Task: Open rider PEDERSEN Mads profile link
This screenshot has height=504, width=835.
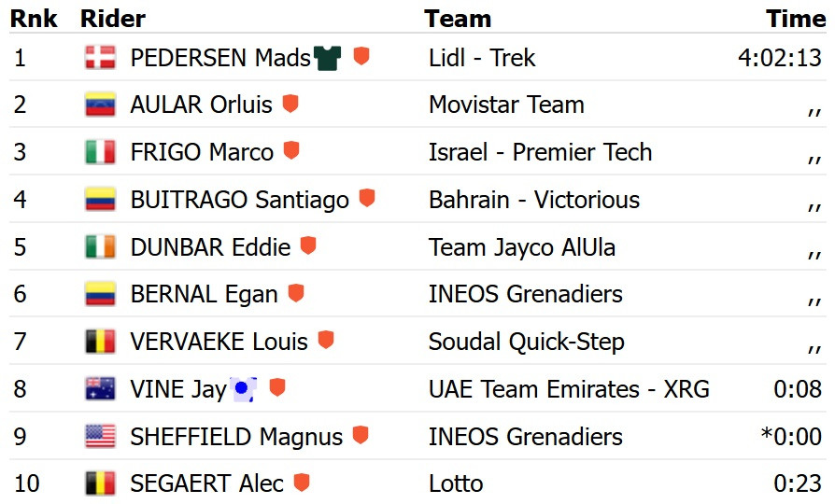Action: (x=219, y=58)
